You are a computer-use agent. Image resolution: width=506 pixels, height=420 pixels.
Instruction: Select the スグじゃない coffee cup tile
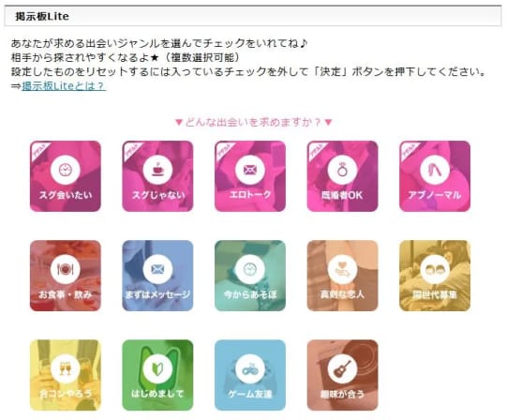157,176
